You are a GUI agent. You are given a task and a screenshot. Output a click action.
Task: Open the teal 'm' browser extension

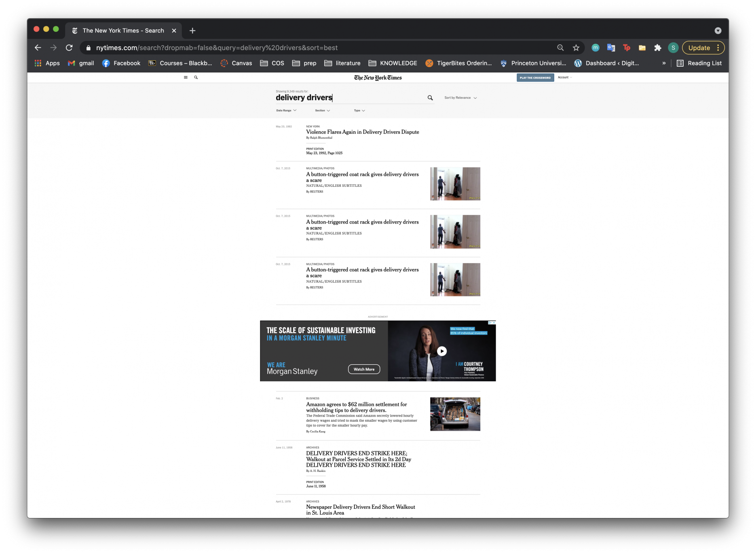(x=596, y=48)
